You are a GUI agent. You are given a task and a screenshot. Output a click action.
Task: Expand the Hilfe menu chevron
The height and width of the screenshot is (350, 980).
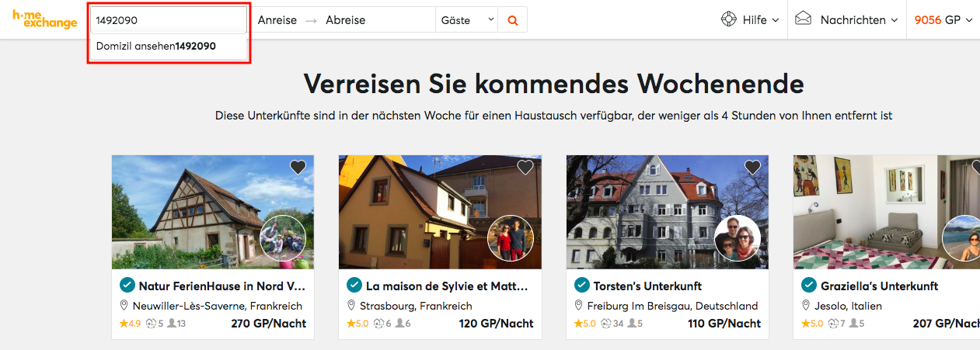(x=775, y=21)
